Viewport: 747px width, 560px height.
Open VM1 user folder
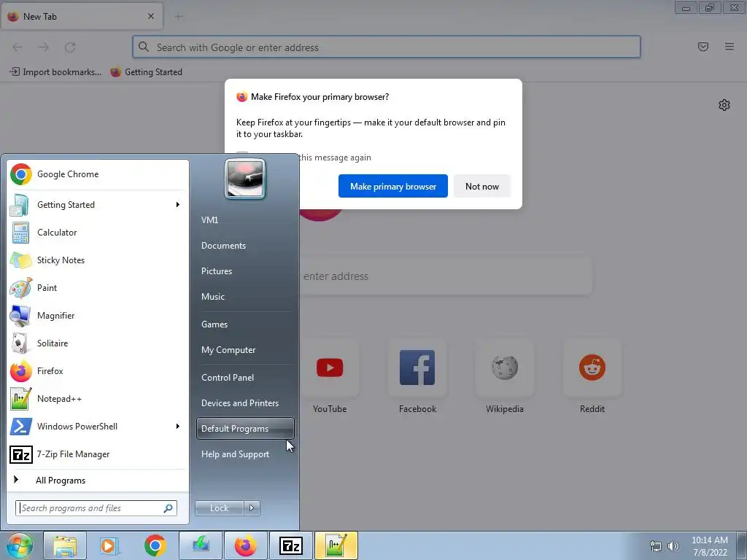pyautogui.click(x=245, y=220)
